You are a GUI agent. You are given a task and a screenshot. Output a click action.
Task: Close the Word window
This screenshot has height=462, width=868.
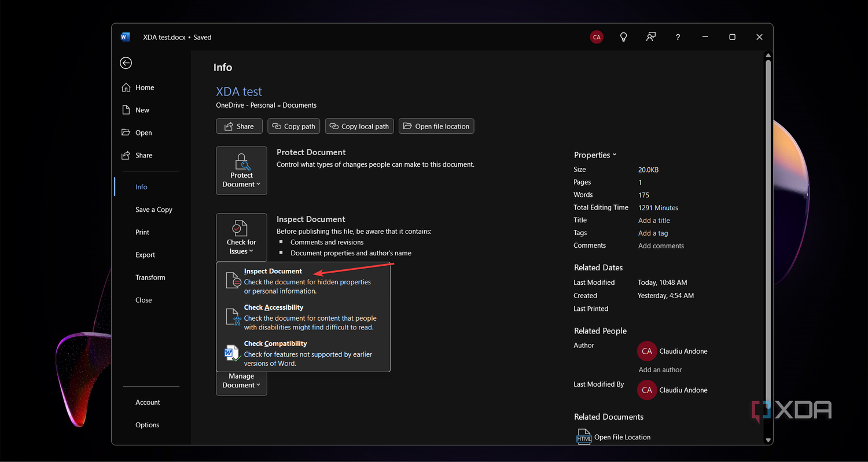click(759, 37)
